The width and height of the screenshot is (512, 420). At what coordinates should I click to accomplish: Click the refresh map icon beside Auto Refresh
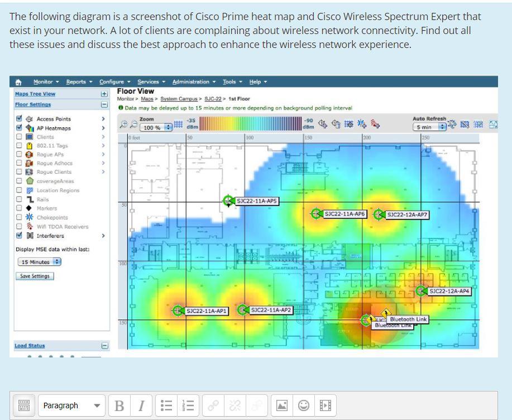[452, 124]
